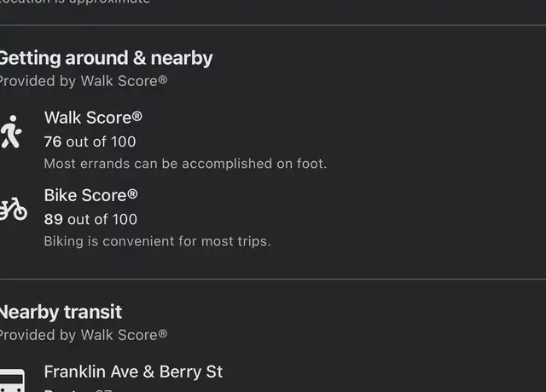Click the Most errands accomplished on foot text
Image resolution: width=546 pixels, height=392 pixels.
(x=186, y=164)
